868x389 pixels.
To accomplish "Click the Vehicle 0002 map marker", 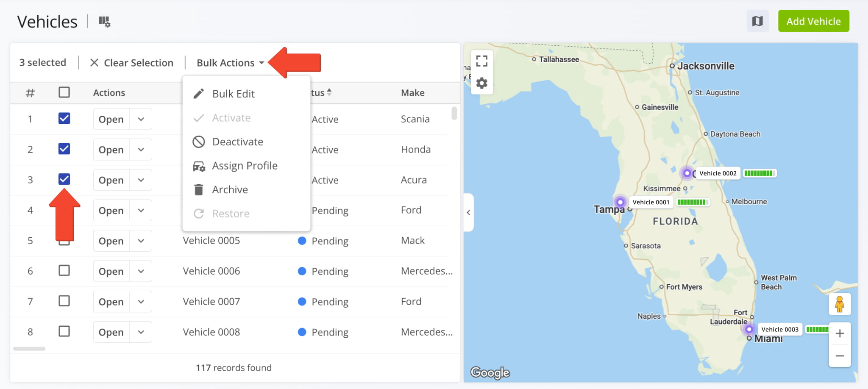I will (x=687, y=173).
